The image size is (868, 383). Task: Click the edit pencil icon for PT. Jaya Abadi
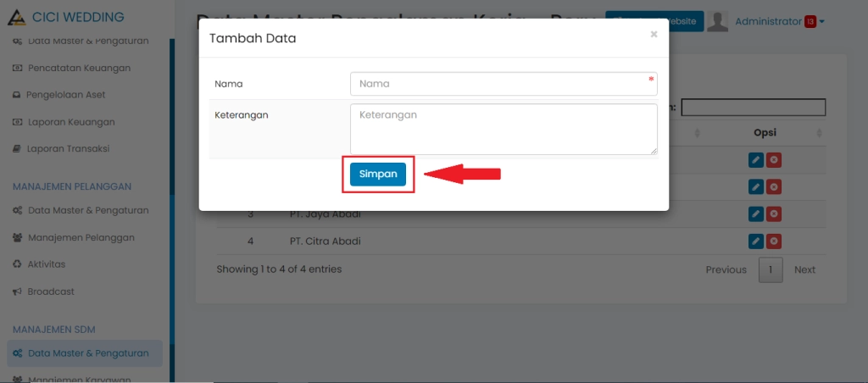pos(756,214)
